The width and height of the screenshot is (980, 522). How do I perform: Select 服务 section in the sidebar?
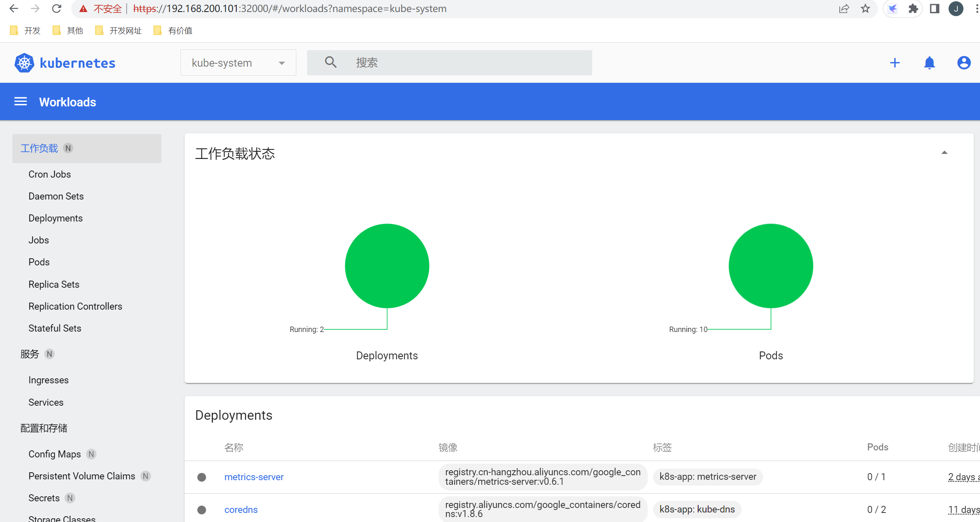(x=29, y=354)
